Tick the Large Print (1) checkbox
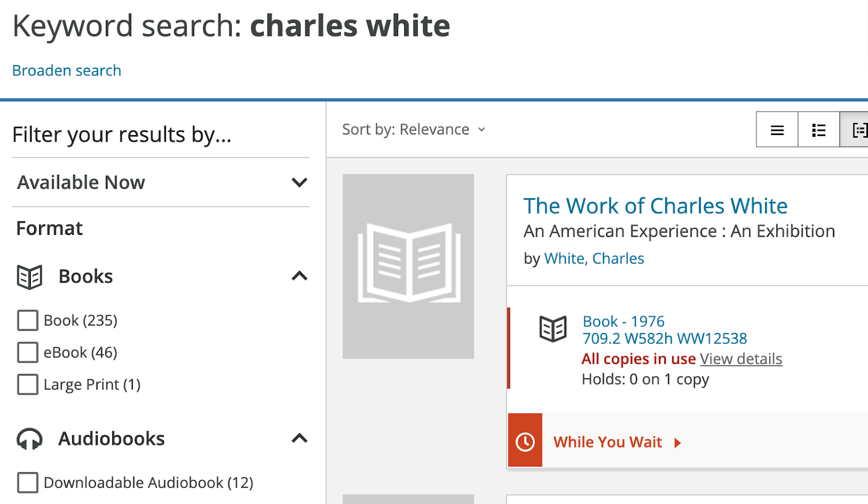Viewport: 868px width, 504px height. tap(28, 384)
